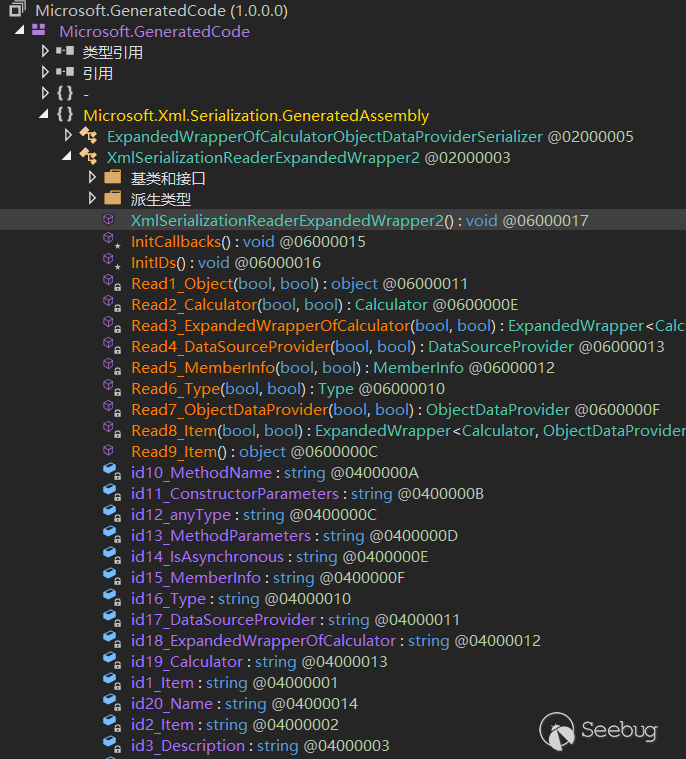686x759 pixels.
Task: Select the id3_Description string field
Action: pos(188,746)
